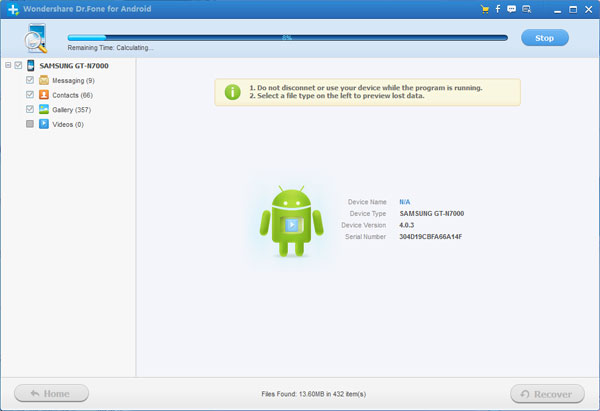Click the N/A device name value

404,202
